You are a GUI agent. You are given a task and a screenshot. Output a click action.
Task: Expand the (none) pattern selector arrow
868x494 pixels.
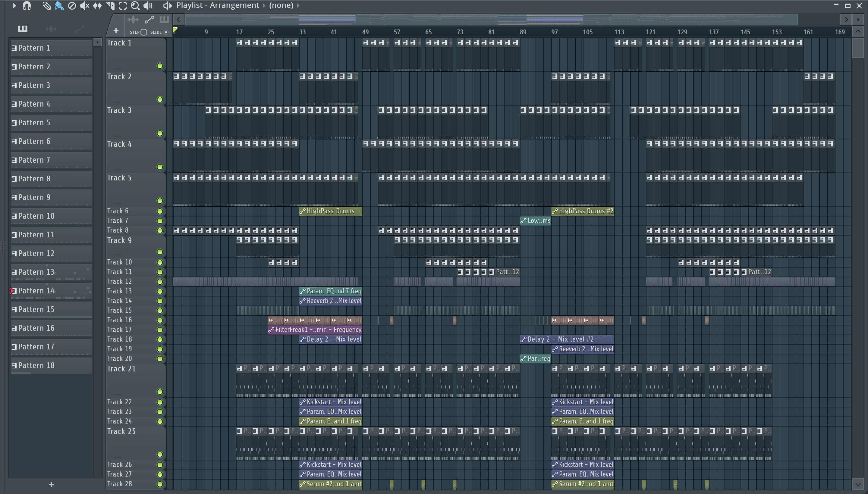pos(298,5)
